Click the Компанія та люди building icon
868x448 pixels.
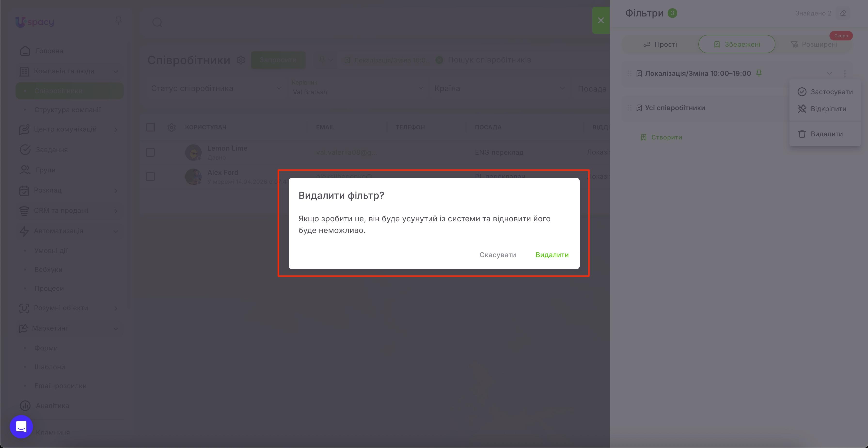(24, 71)
